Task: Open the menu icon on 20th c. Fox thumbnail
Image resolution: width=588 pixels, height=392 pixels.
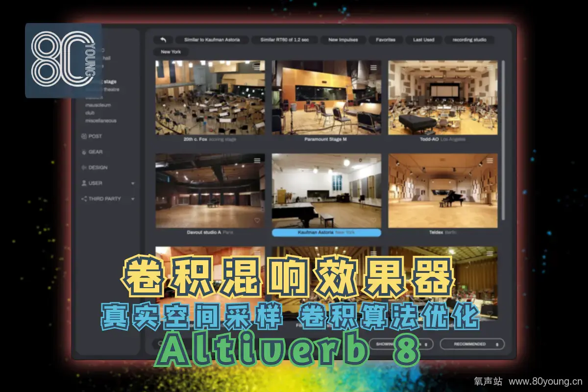Action: 257,67
